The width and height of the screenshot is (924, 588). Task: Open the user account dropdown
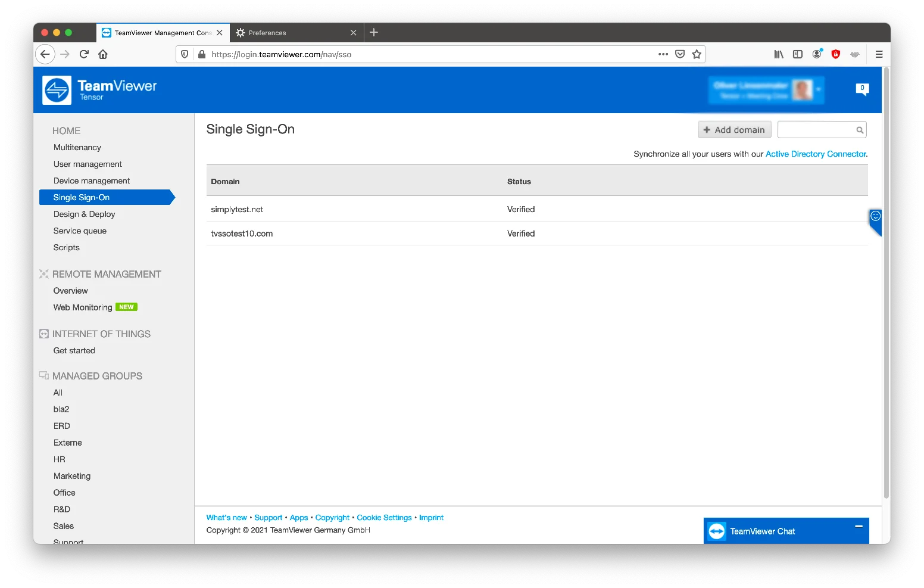pyautogui.click(x=767, y=90)
